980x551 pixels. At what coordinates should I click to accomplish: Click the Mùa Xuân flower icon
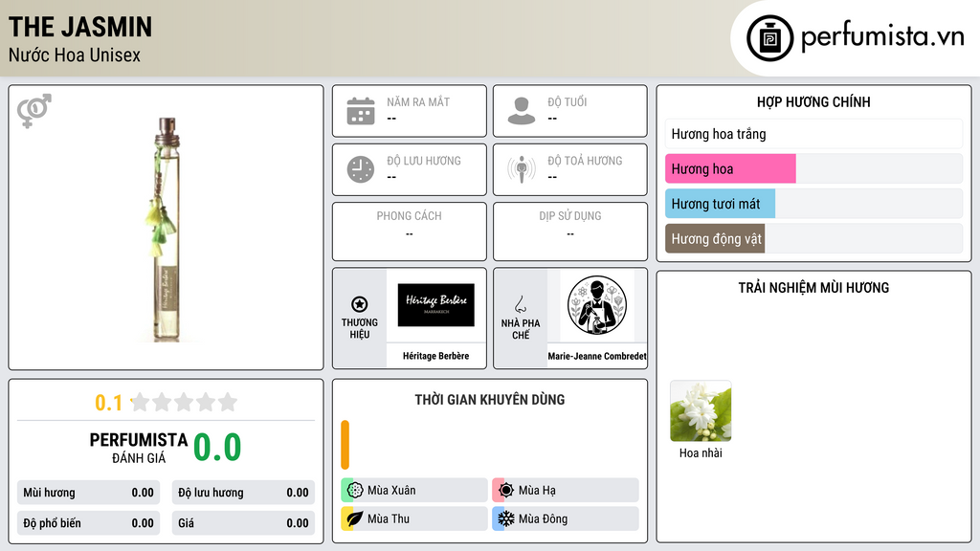355,491
